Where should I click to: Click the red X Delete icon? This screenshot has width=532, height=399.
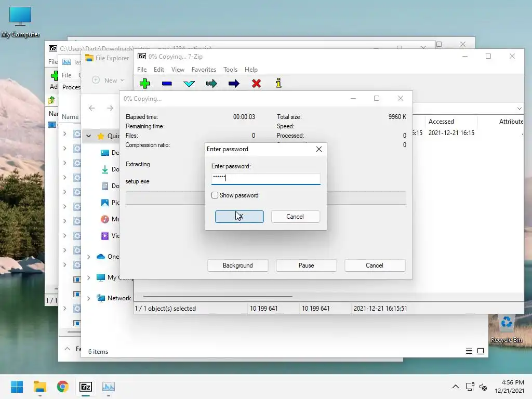[x=257, y=84]
